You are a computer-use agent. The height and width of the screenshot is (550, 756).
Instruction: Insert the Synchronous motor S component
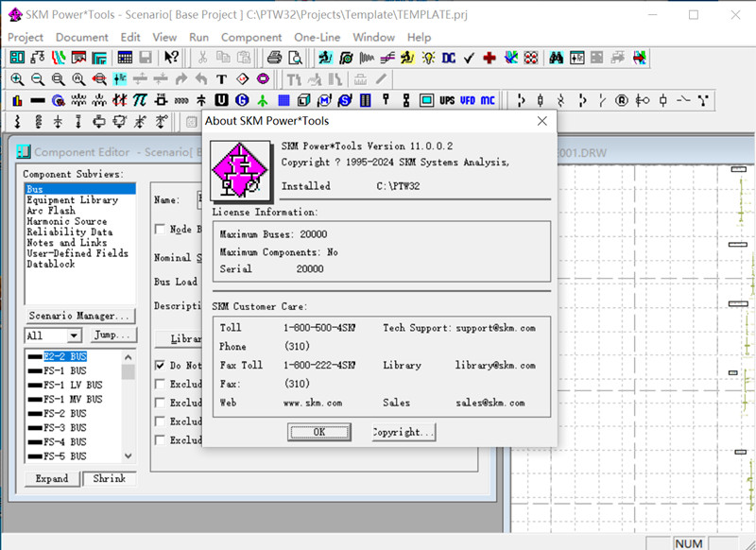pos(345,100)
